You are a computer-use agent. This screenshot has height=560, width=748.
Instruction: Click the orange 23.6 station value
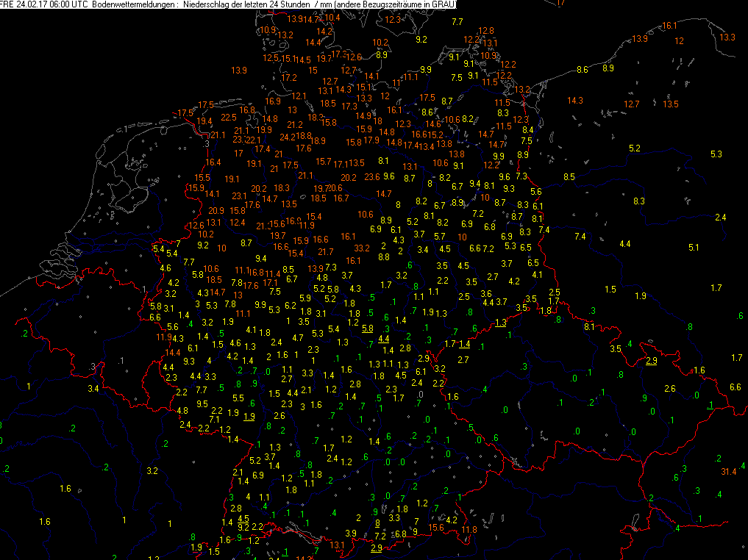click(x=372, y=176)
